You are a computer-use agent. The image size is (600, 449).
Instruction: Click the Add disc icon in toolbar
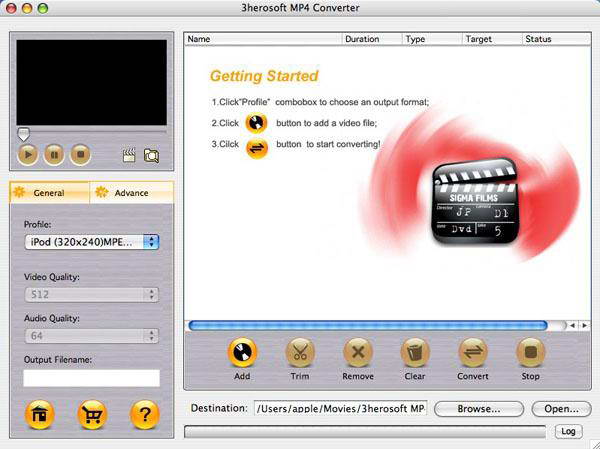(242, 352)
